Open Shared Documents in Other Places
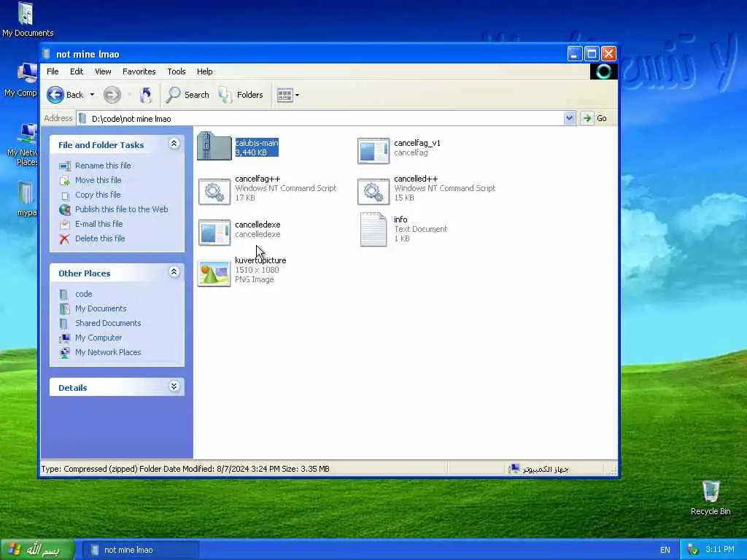747x560 pixels. pos(108,323)
